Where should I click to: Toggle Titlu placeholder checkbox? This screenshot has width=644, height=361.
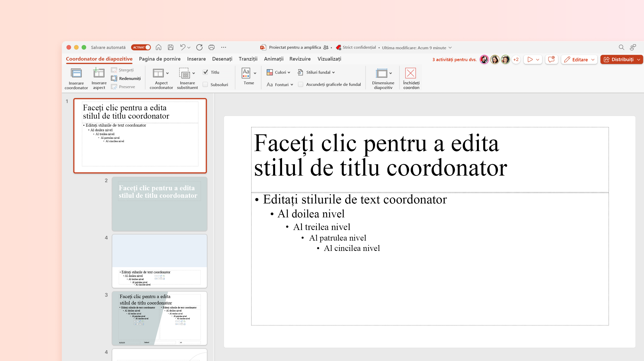click(206, 72)
